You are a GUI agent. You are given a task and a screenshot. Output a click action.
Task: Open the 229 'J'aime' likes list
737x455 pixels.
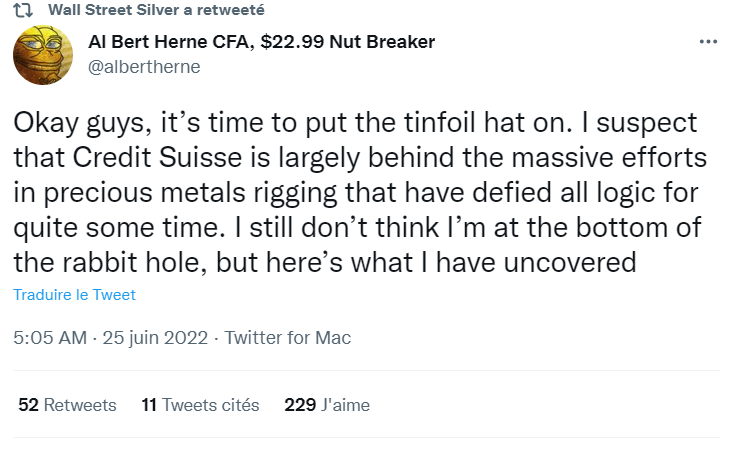[327, 405]
